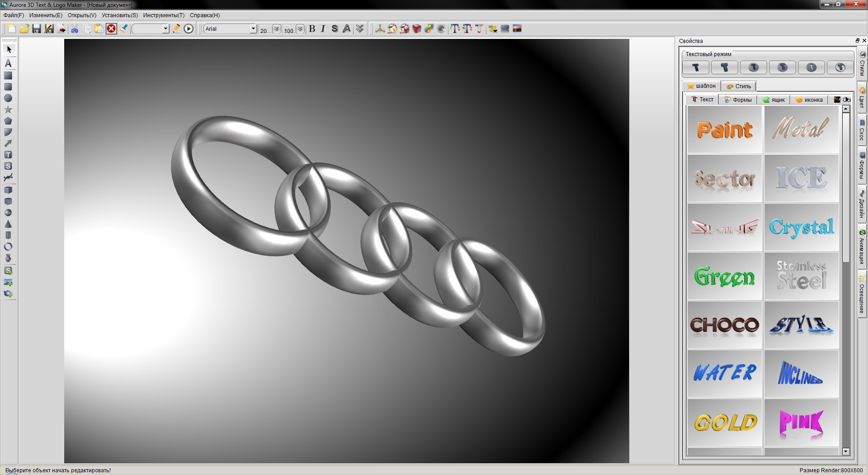Expand the empty combo box left of pencil
Screen dimensions: 868x475
tap(165, 29)
